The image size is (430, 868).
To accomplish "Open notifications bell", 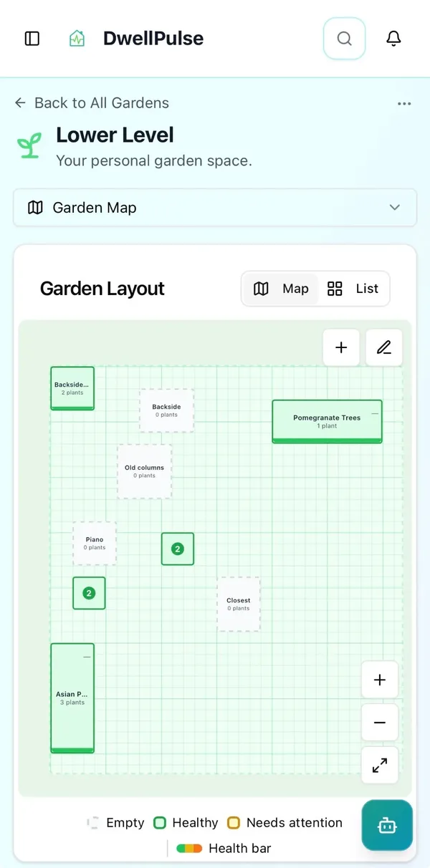I will (x=393, y=39).
